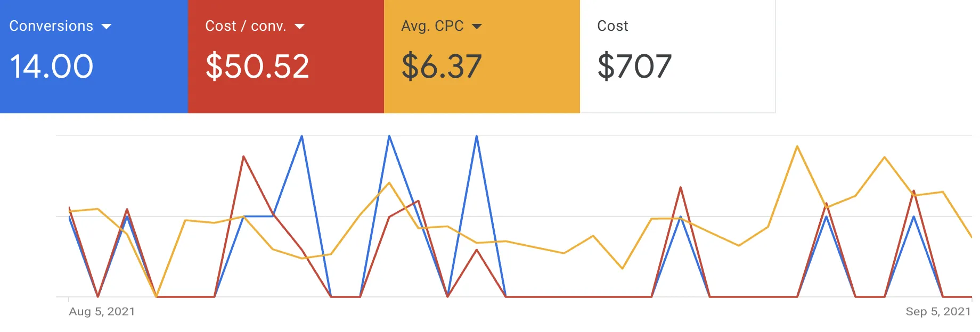Click the Cost label in white card
Screen dimensions: 980x332
point(612,26)
